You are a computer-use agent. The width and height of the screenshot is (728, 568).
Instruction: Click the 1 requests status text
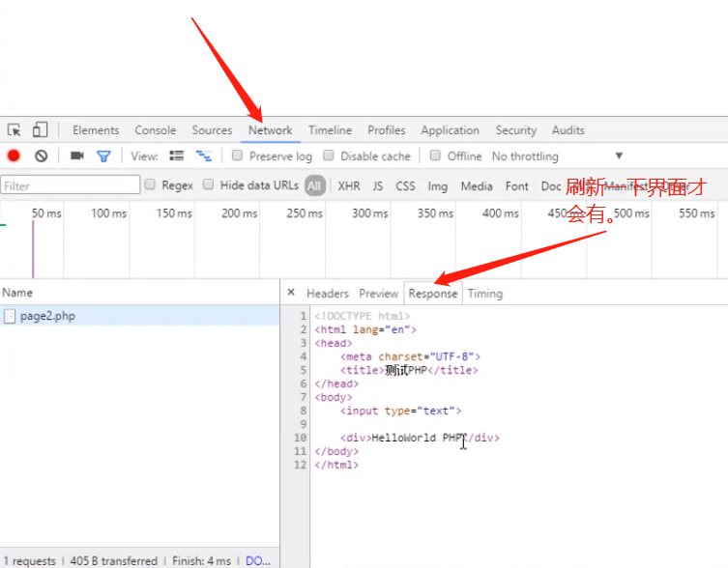[30, 560]
